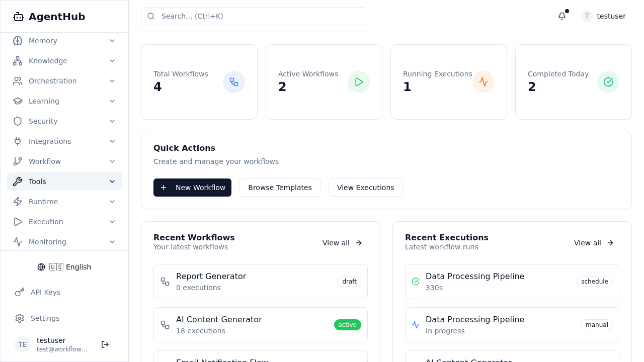Image resolution: width=644 pixels, height=362 pixels.
Task: Click View all under Recent Executions
Action: (x=593, y=243)
